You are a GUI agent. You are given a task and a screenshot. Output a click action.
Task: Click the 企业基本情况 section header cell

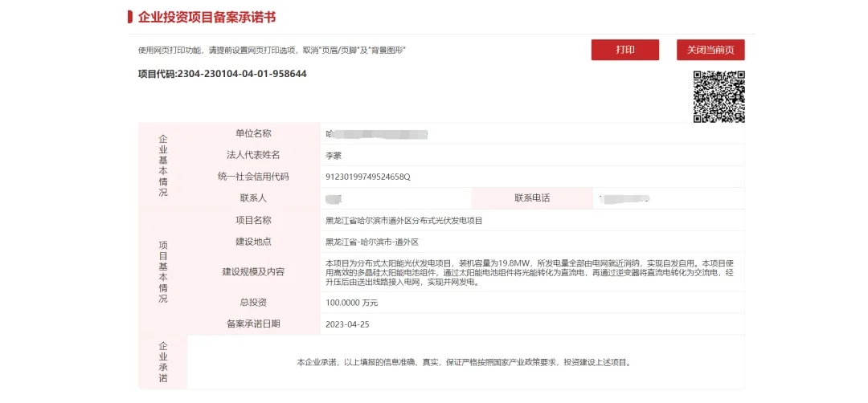pos(162,165)
